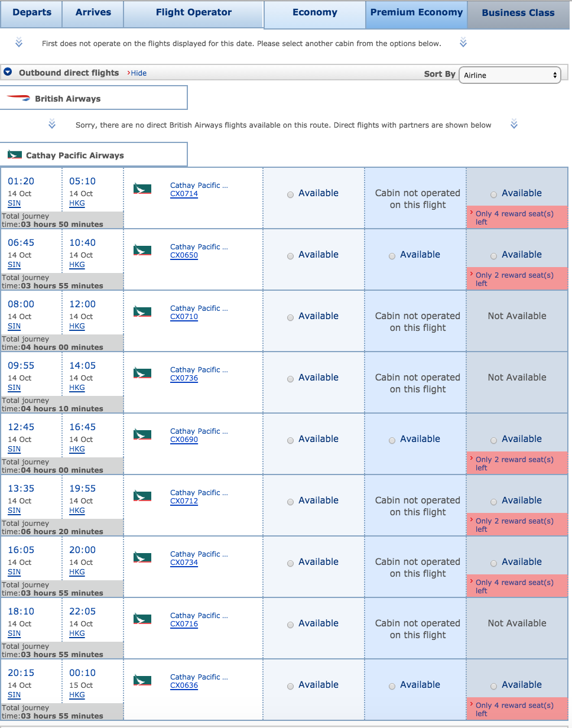
Task: Switch to the Premium Economy tab
Action: 417,12
